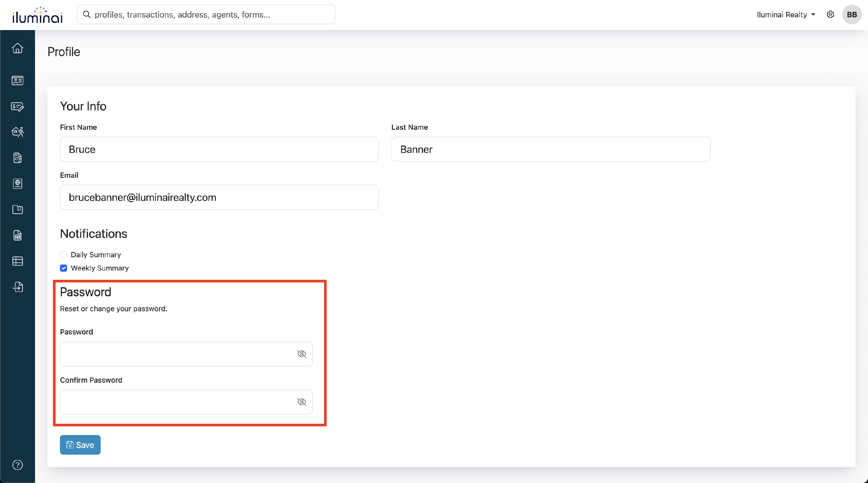Click into the Confirm Password input field
Screen dimensions: 868x483
pyautogui.click(x=186, y=401)
